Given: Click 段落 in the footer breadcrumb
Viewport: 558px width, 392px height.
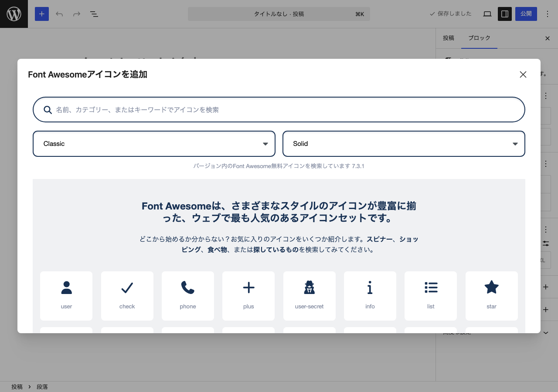Looking at the screenshot, I should [x=42, y=387].
